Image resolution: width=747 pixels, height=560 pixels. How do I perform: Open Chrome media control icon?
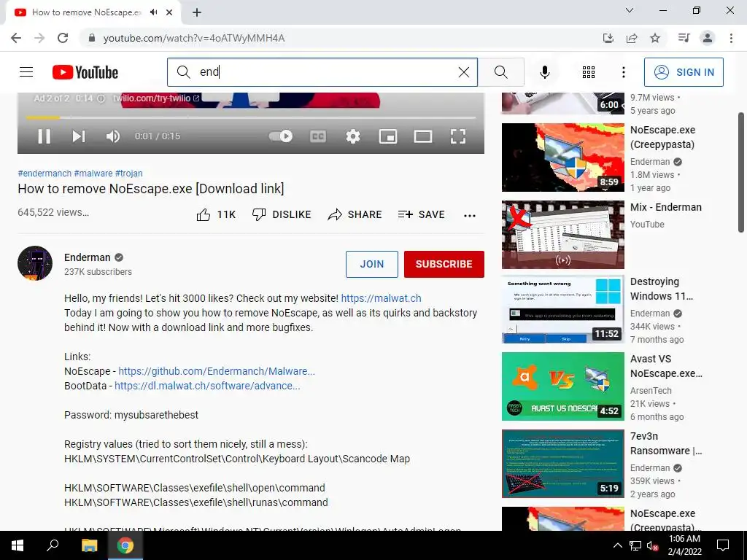(684, 38)
